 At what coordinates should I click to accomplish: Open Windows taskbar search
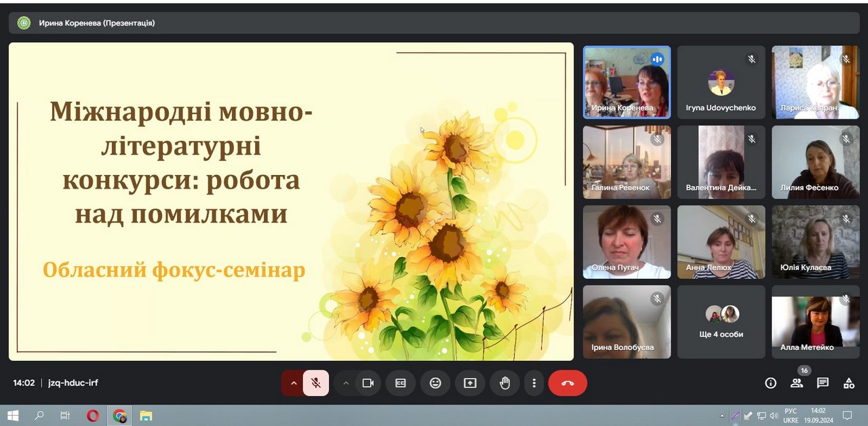point(39,416)
